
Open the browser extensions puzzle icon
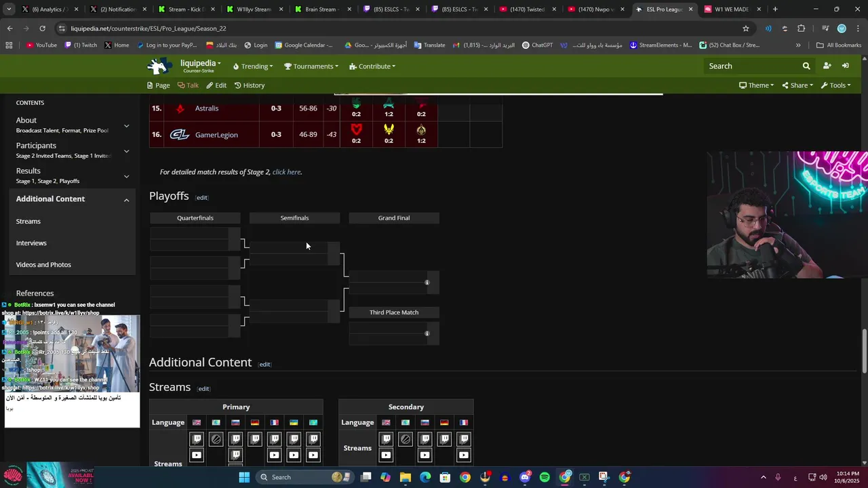(802, 28)
